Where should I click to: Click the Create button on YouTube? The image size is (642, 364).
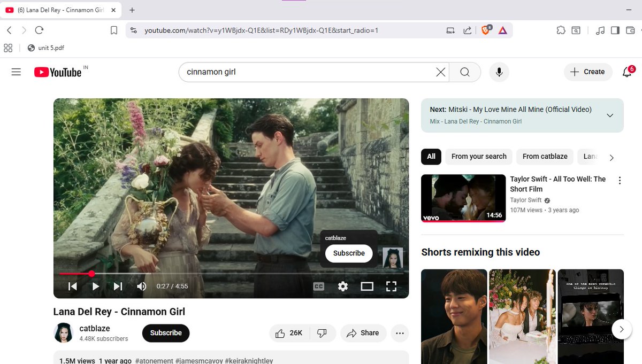588,72
